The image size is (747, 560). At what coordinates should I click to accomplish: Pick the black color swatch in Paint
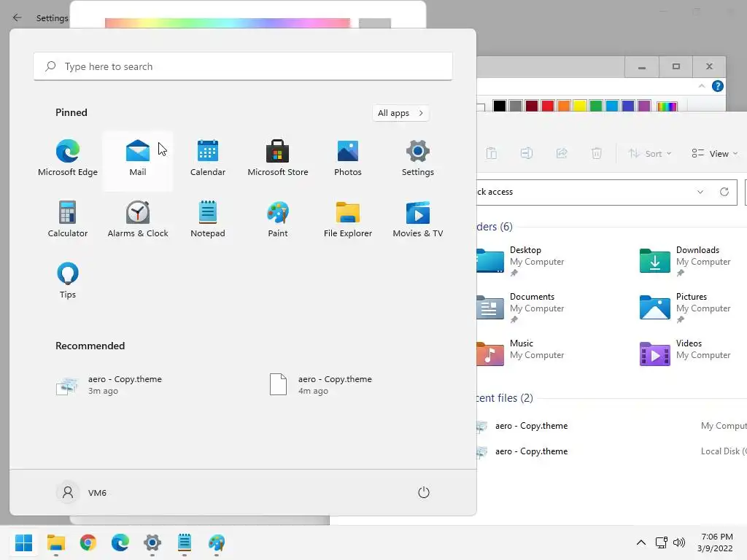point(499,106)
